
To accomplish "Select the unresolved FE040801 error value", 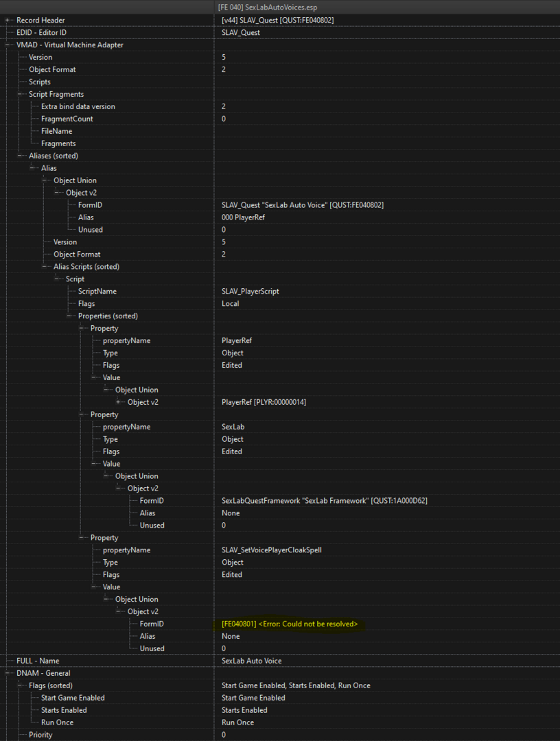I will pos(290,624).
